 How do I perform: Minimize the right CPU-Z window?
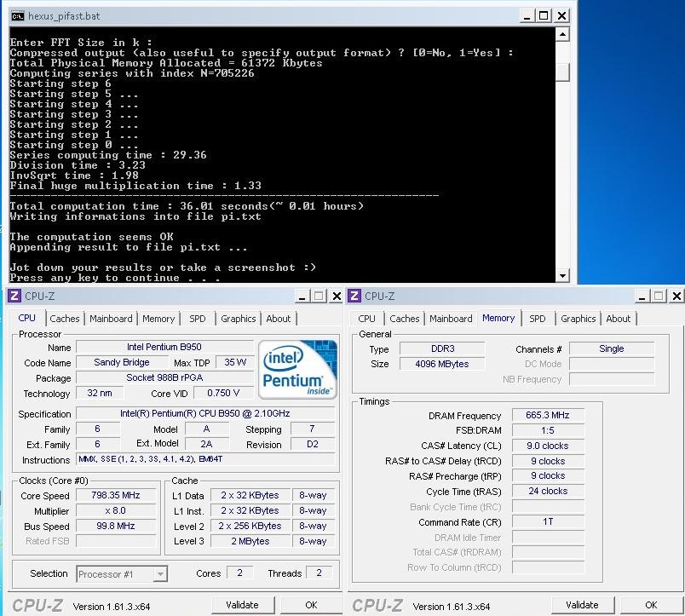[x=642, y=296]
